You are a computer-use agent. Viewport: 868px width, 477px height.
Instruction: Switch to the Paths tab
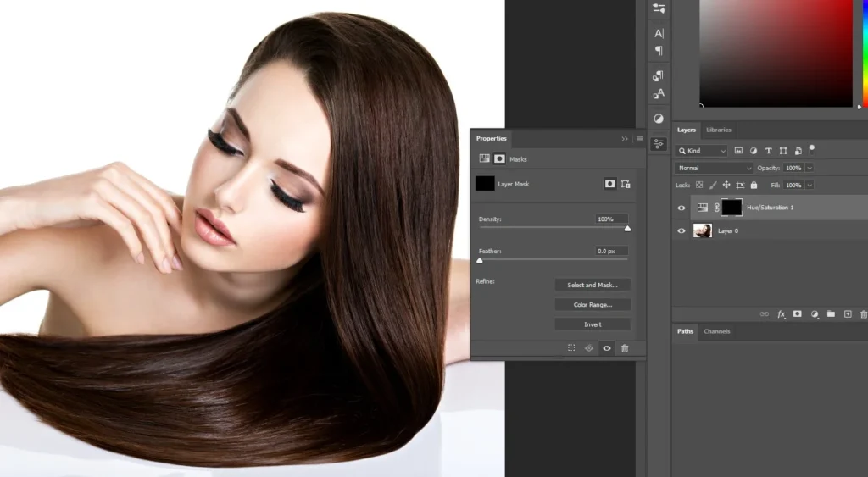pyautogui.click(x=685, y=331)
